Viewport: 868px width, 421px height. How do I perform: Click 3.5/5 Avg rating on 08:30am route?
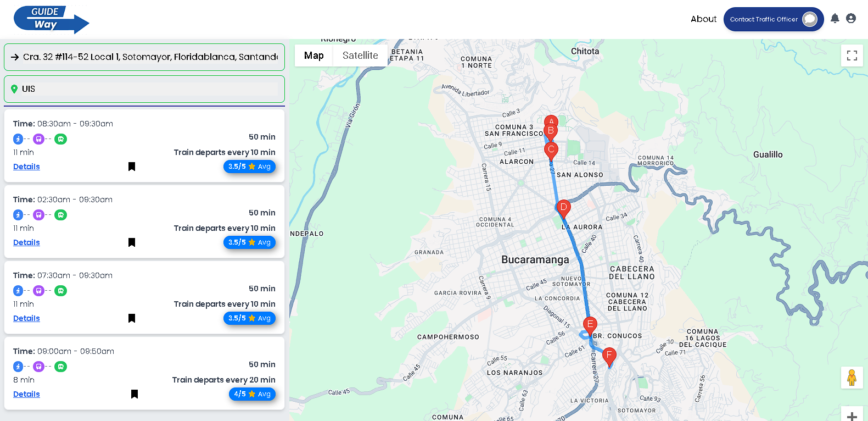click(x=249, y=167)
